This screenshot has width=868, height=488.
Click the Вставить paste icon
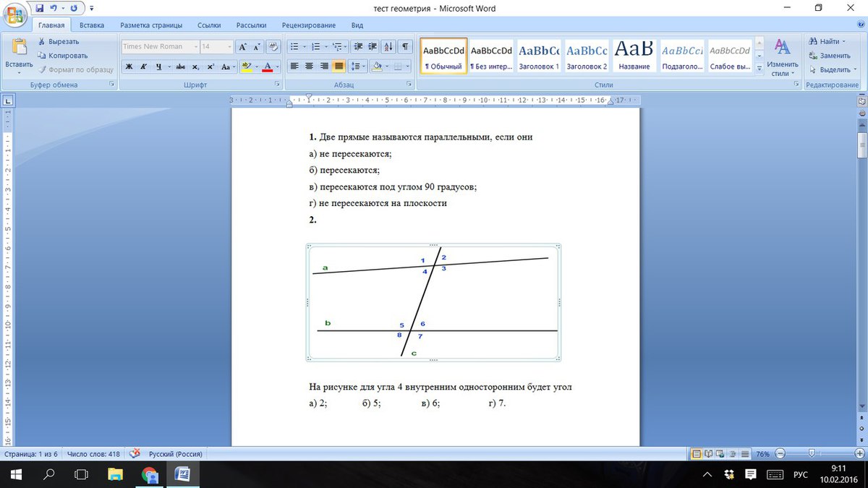click(19, 48)
